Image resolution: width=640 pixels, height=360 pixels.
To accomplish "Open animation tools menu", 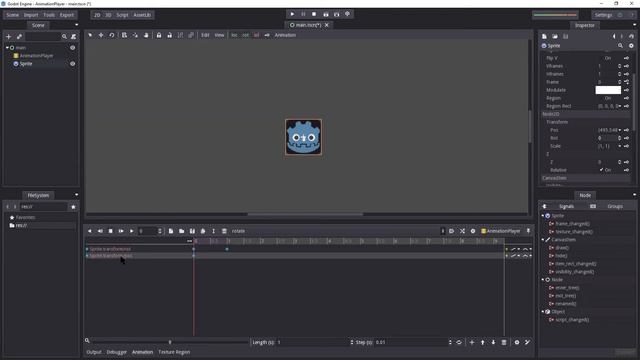I will 473,231.
